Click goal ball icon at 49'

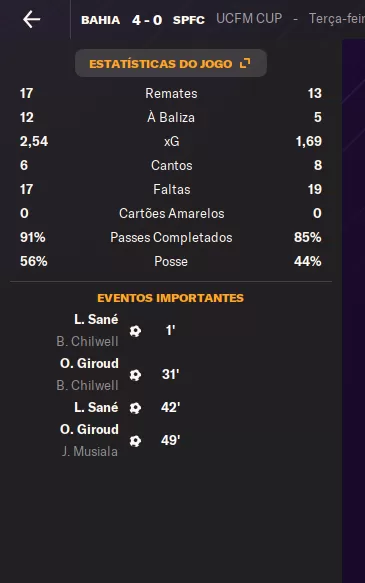click(135, 441)
